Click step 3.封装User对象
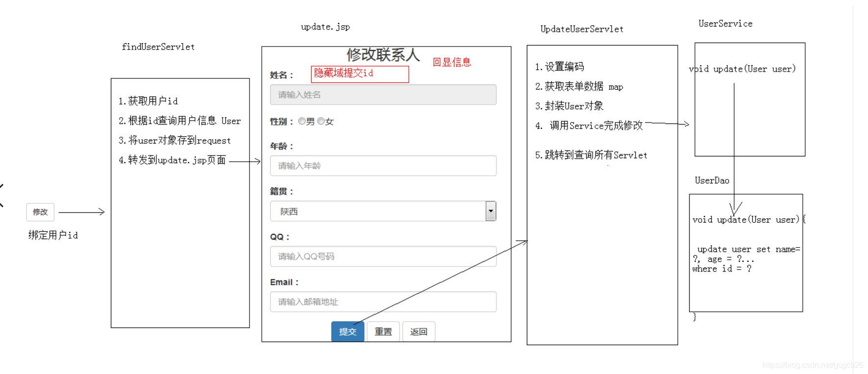Screen dimensions: 868x374 click(569, 106)
